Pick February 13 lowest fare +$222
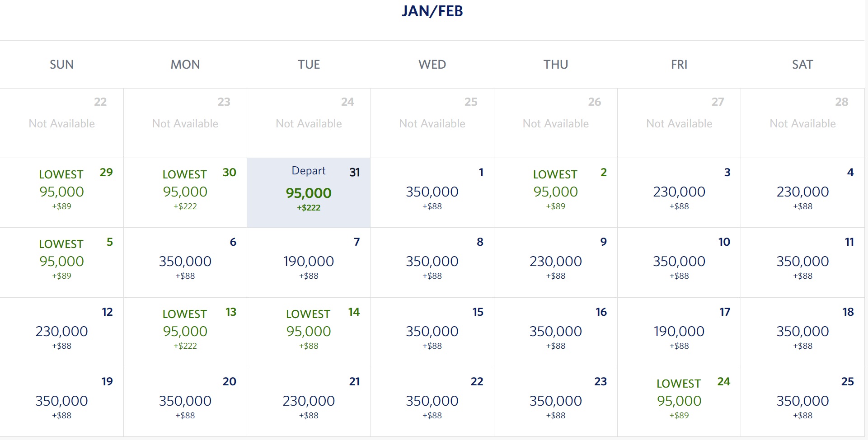 point(185,332)
